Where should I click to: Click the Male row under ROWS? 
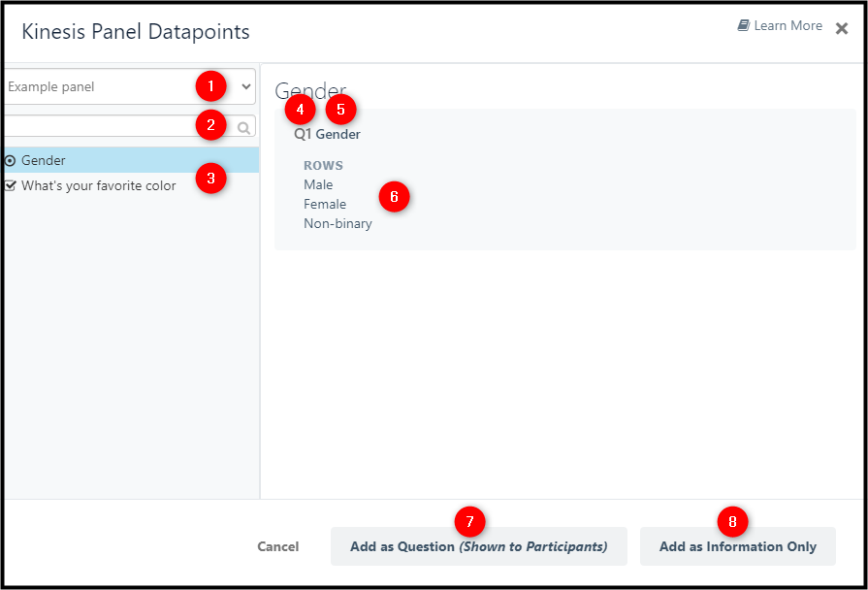tap(318, 184)
